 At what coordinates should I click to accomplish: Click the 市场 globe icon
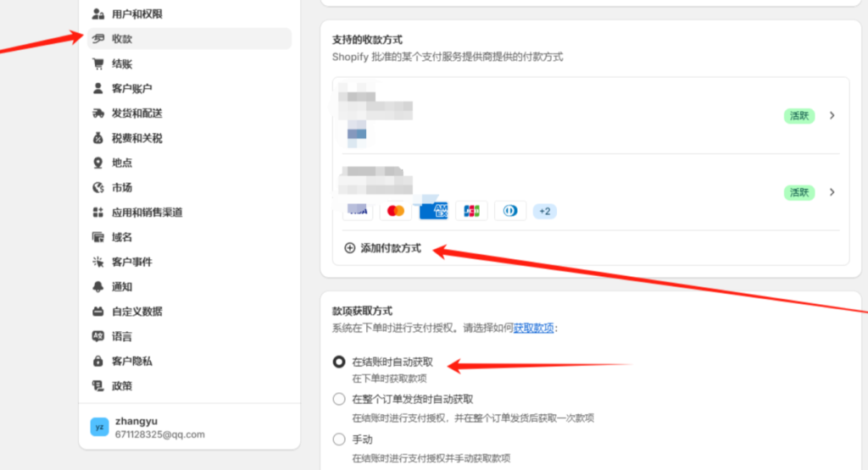[98, 187]
